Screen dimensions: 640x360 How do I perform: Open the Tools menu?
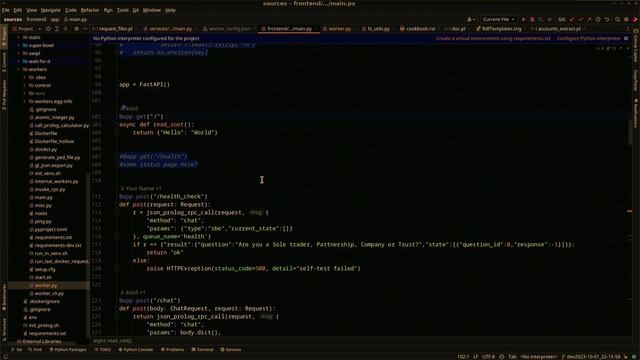coord(122,10)
